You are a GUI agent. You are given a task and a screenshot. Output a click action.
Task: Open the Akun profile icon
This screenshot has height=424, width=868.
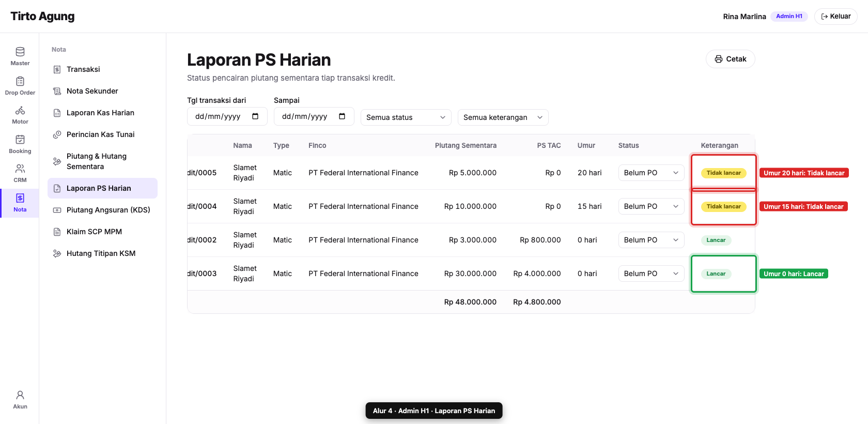[x=20, y=395]
